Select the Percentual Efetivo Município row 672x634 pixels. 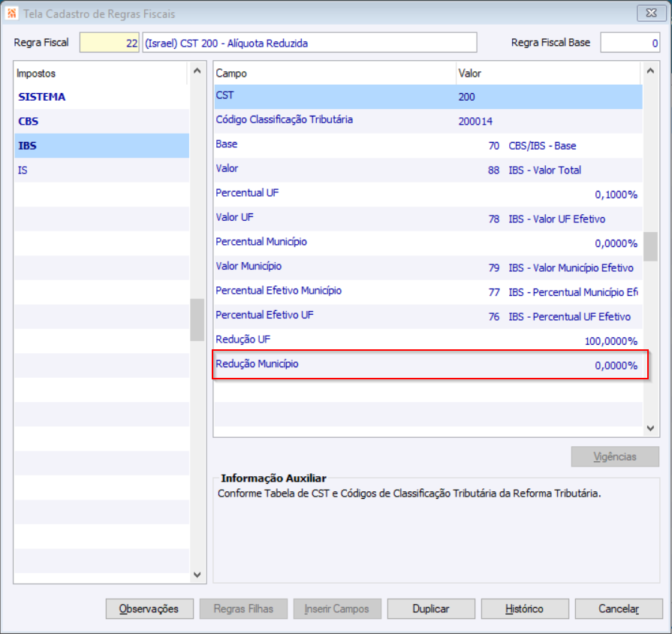pos(428,292)
